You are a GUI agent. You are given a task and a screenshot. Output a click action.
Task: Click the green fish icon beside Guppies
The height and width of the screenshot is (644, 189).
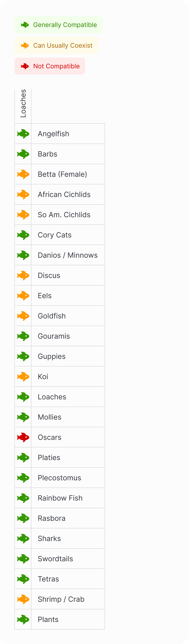pos(23,356)
